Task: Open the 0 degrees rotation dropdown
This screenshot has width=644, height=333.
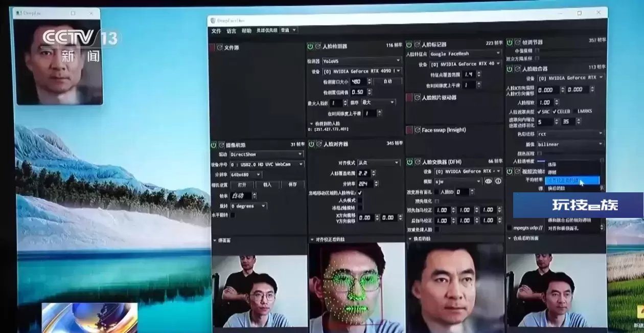Action: tap(248, 206)
